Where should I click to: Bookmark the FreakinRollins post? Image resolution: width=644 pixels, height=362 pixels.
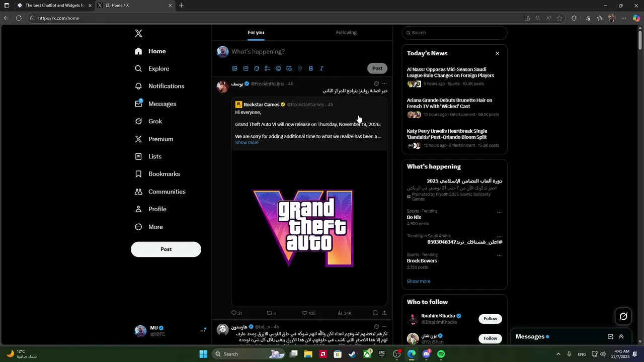[375, 313]
